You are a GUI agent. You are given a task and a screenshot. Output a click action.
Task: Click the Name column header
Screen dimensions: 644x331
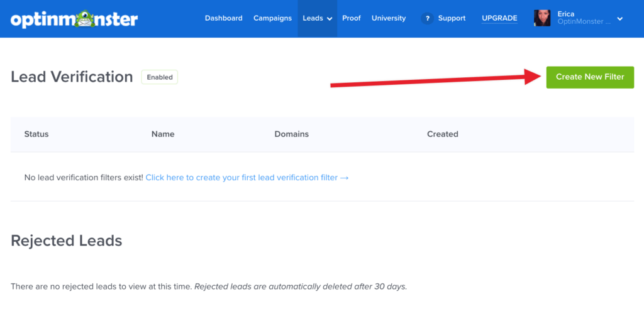tap(163, 134)
